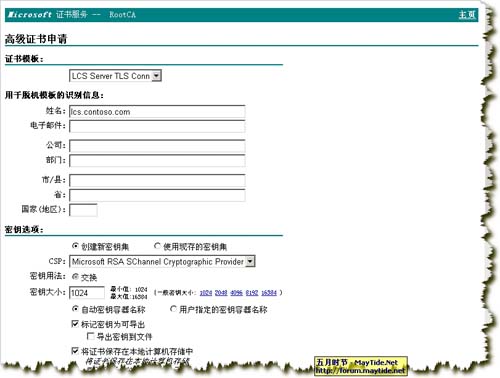Focus the 市/县 city input field

coord(157,180)
